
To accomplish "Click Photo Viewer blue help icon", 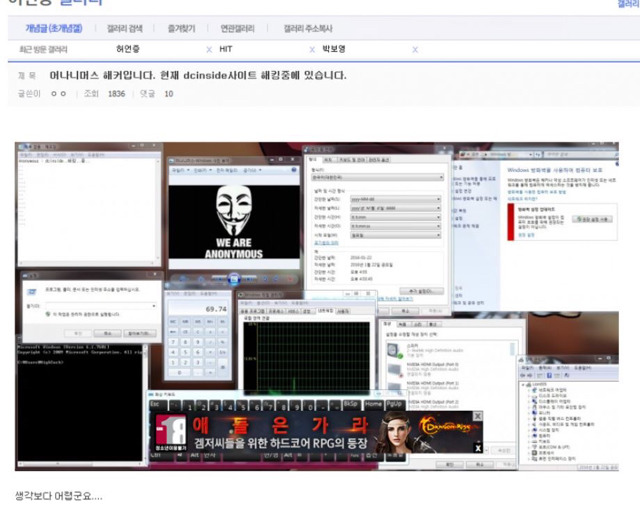I will [x=293, y=170].
